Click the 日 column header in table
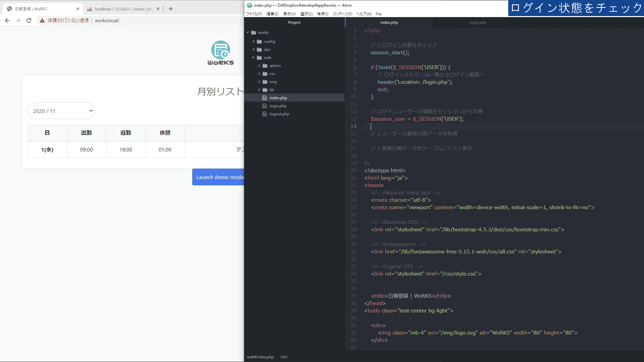Image resolution: width=644 pixels, height=362 pixels. point(47,133)
